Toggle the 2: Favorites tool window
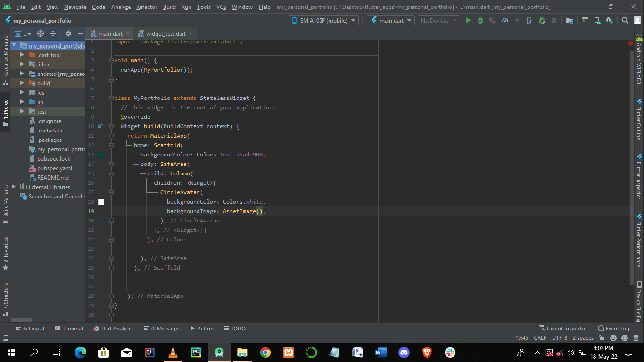Image resolution: width=644 pixels, height=362 pixels. coord(5,253)
